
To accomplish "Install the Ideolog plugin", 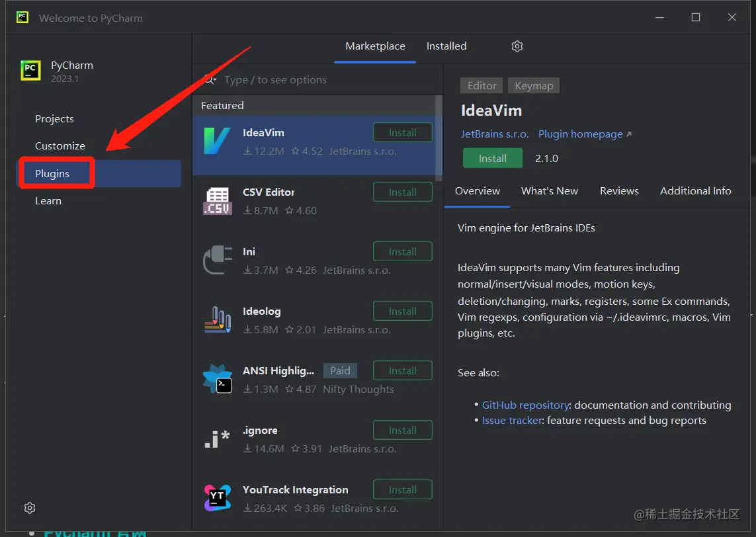I will pyautogui.click(x=403, y=311).
